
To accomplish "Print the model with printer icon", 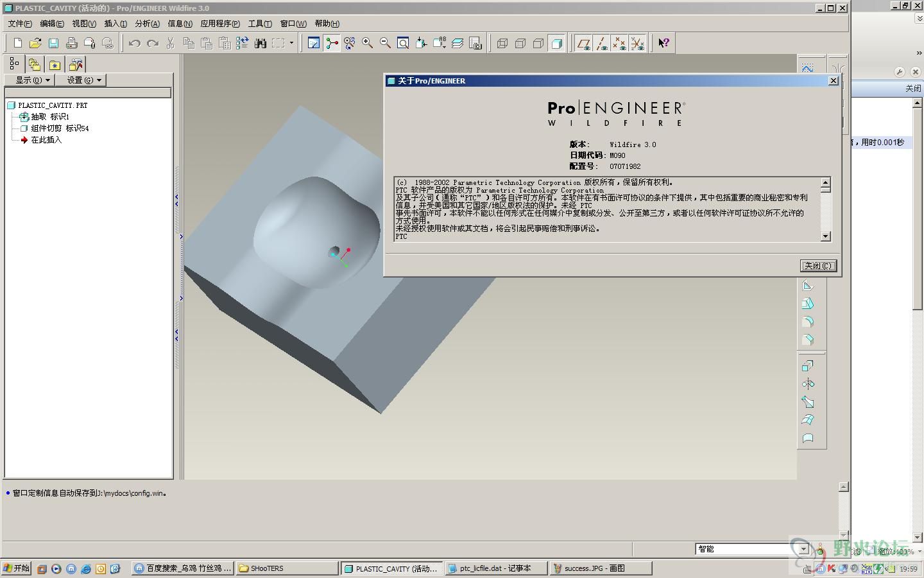I will 71,43.
